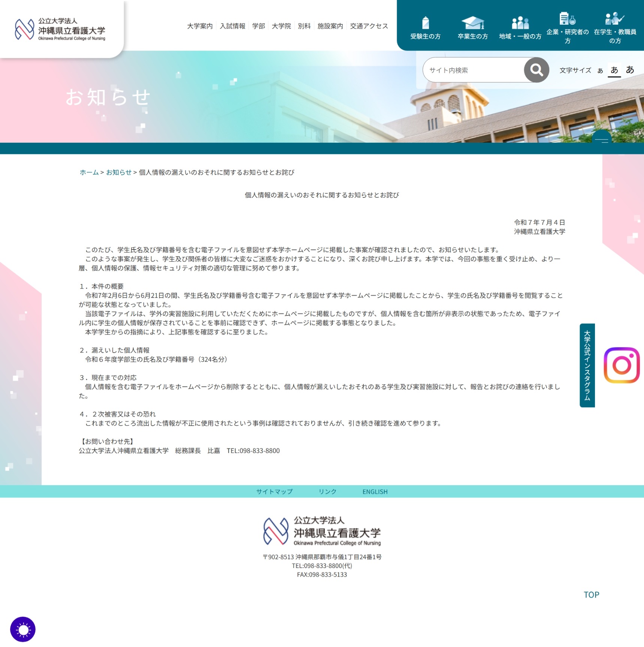Click the purple accessibility sun icon

point(23,629)
